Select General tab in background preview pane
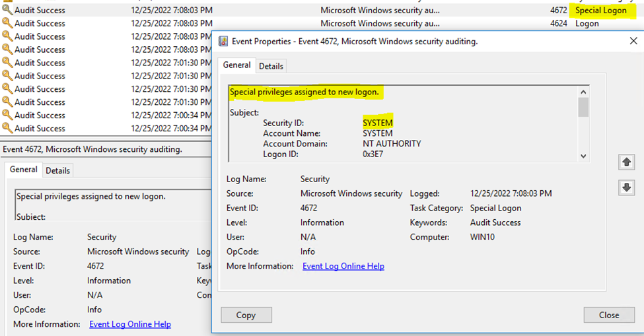Image resolution: width=644 pixels, height=336 pixels. pyautogui.click(x=23, y=170)
